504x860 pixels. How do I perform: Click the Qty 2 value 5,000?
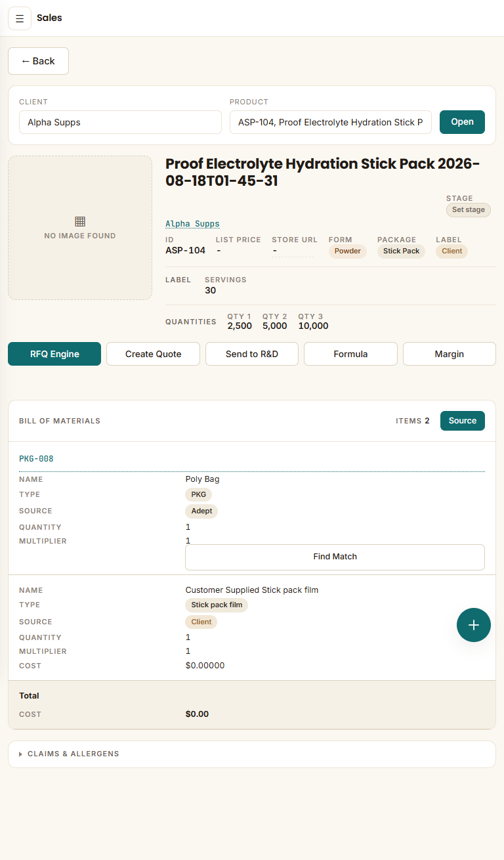click(x=275, y=326)
